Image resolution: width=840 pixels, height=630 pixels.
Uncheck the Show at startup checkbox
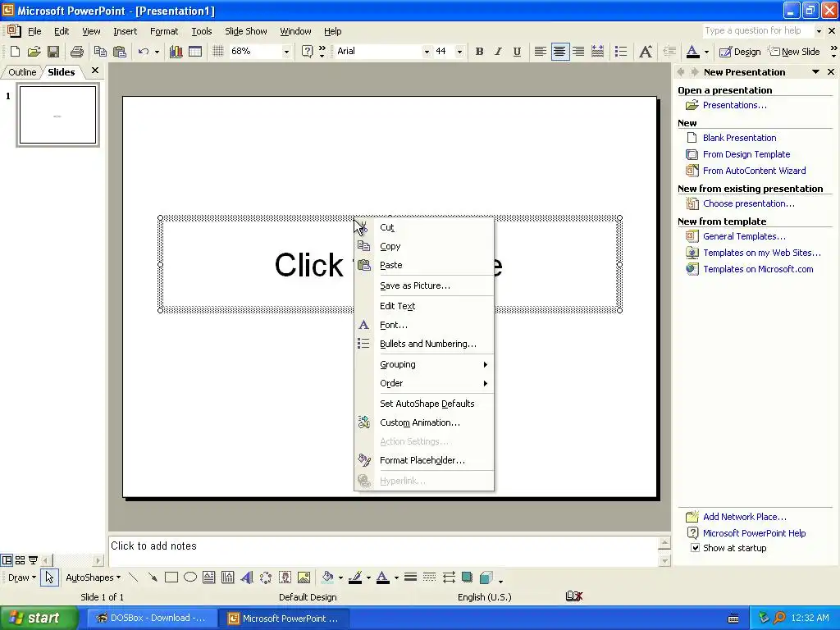click(x=695, y=548)
